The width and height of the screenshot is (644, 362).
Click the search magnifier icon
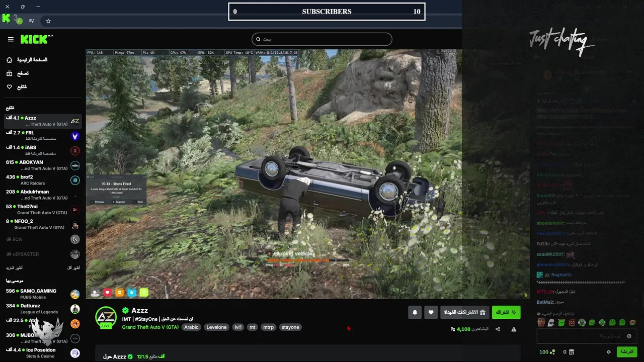click(x=258, y=39)
